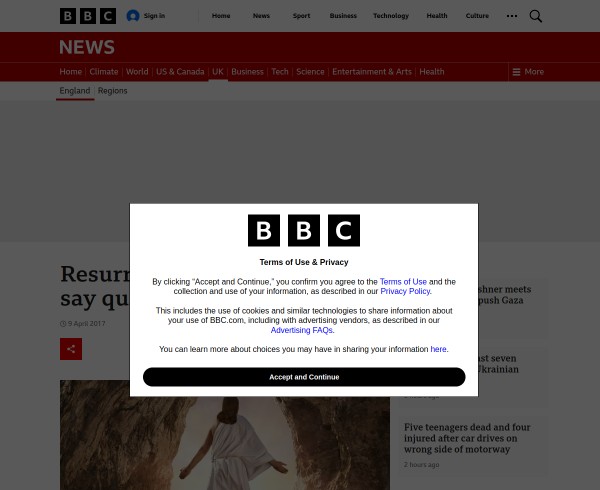Viewport: 600px width, 490px height.
Task: Click Sign in text in header
Action: [154, 16]
